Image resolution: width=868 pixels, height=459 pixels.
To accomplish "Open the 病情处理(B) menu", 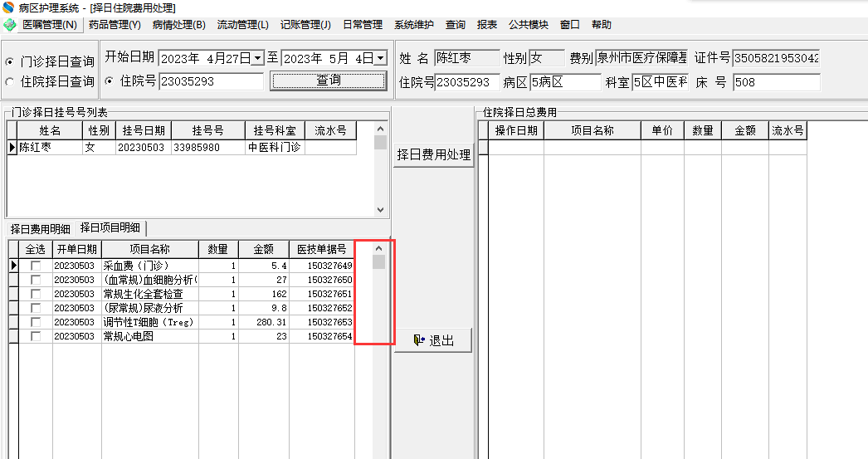I will coord(178,25).
